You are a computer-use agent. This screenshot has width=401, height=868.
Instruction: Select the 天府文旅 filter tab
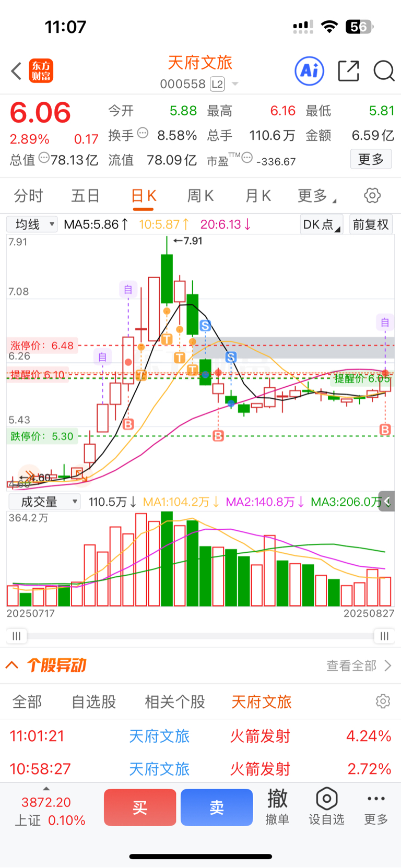pos(262,701)
